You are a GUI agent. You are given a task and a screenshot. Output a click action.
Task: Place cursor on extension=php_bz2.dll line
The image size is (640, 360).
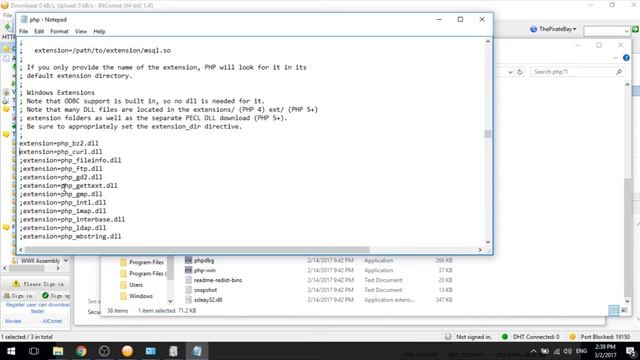coord(59,143)
